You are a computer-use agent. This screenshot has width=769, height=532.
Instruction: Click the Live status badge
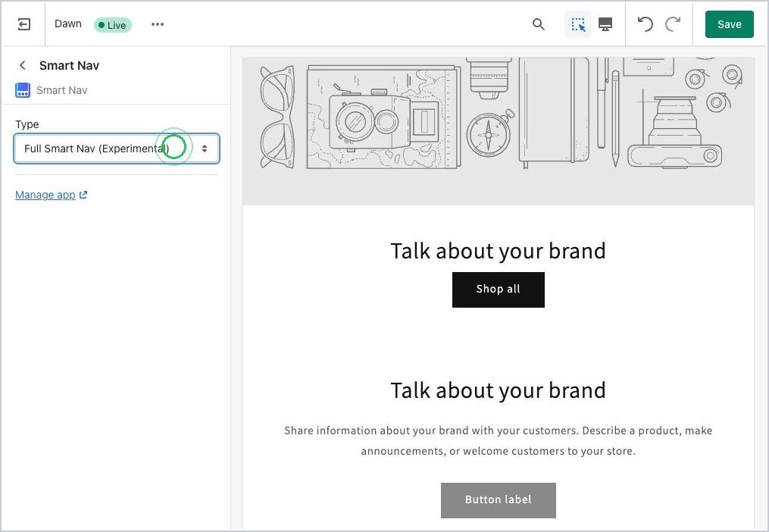point(113,25)
